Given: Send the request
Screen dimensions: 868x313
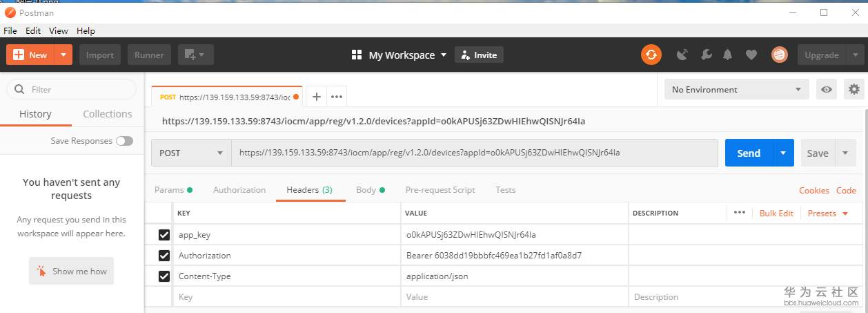Looking at the screenshot, I should (749, 153).
